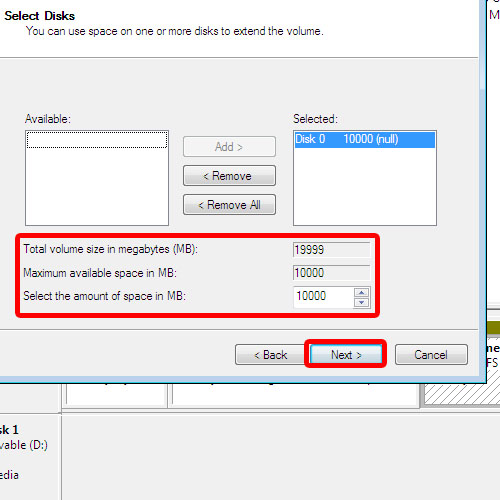Select the Disk 1 label in Disk Management
The image size is (500, 500).
(9, 430)
